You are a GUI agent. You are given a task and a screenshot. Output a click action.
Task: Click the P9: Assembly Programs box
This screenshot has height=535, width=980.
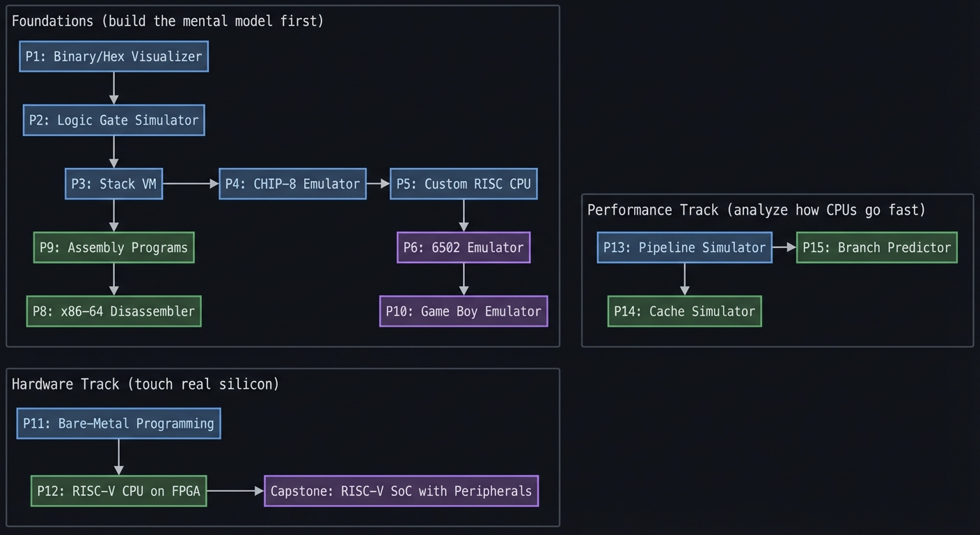(113, 247)
